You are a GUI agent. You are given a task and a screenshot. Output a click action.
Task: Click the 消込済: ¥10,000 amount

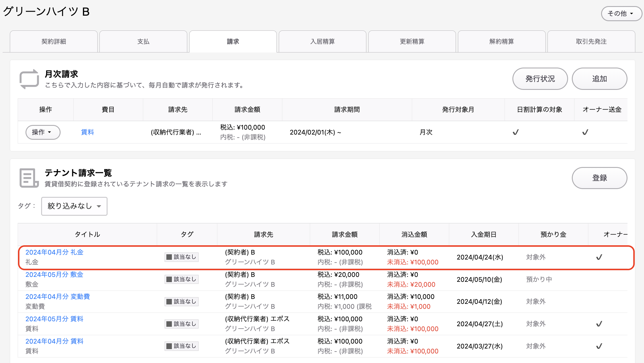pos(411,297)
